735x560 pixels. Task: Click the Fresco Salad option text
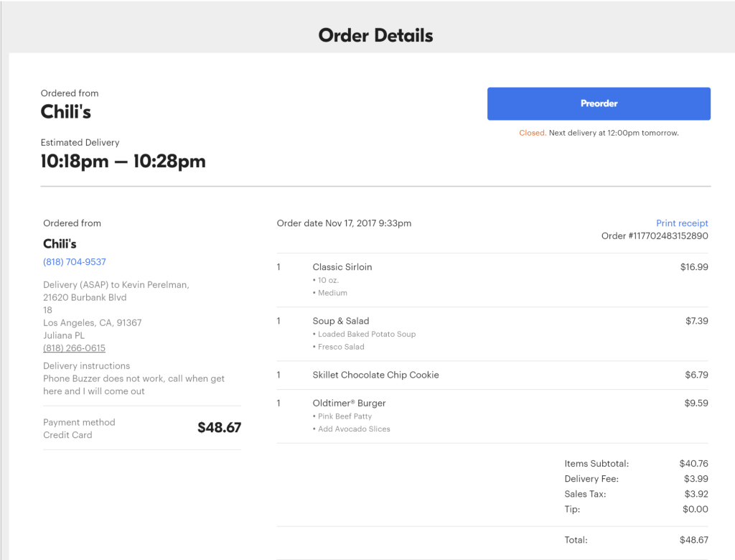[341, 347]
